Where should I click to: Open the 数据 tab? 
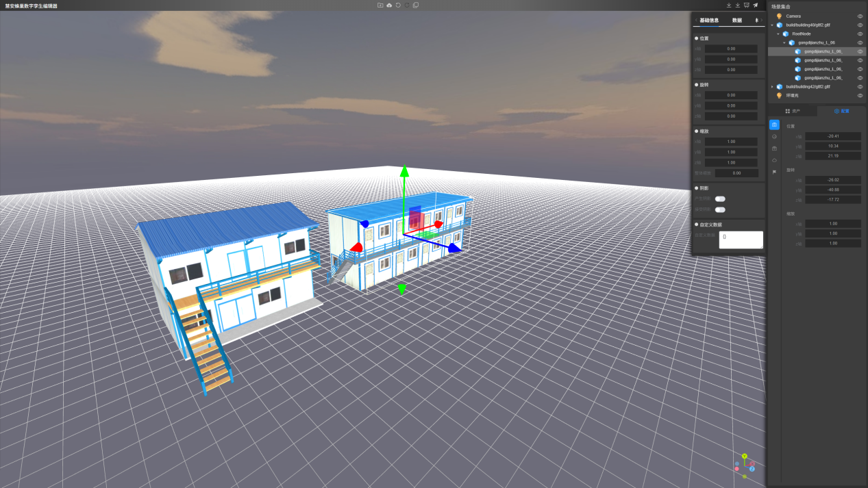pyautogui.click(x=736, y=21)
